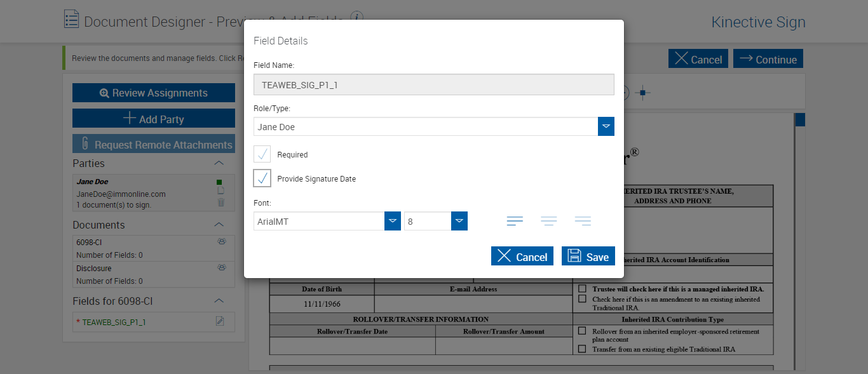Viewport: 868px width, 374px height.
Task: Click the group icon beside Disclosure document
Action: [x=222, y=268]
